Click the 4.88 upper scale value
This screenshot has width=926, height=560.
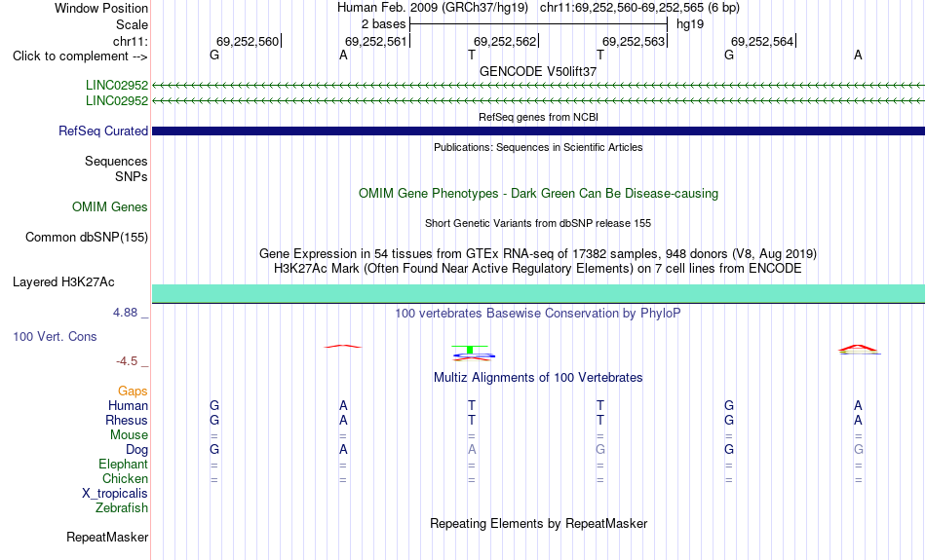(x=125, y=313)
